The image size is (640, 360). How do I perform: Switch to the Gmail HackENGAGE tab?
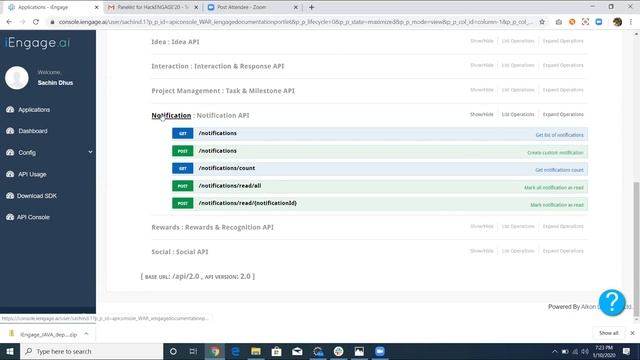[151, 7]
